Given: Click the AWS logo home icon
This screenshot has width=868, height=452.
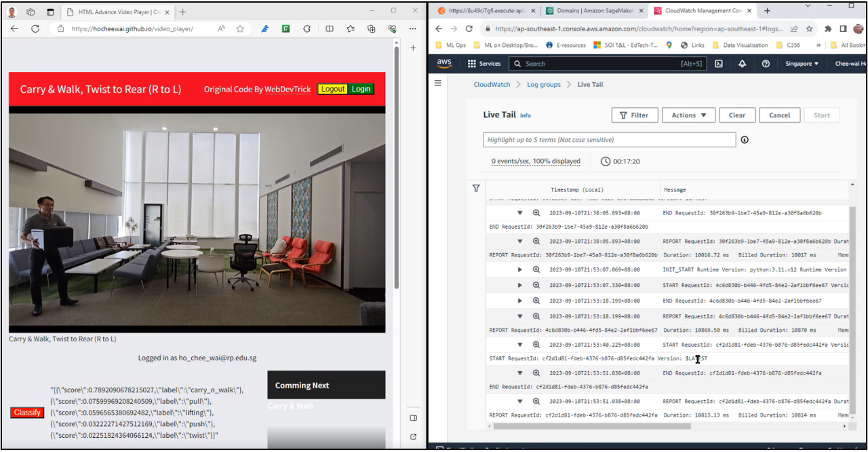Looking at the screenshot, I should pyautogui.click(x=444, y=63).
